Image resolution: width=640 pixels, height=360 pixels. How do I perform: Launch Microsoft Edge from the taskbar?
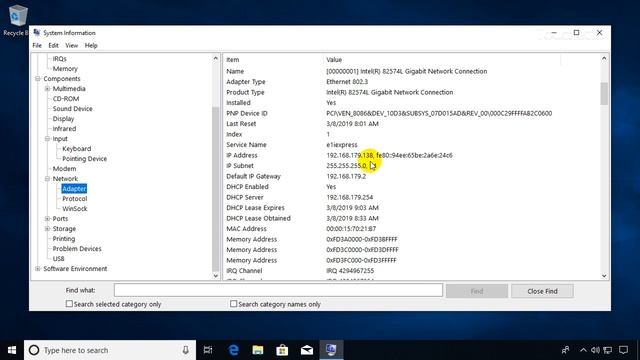[x=233, y=350]
